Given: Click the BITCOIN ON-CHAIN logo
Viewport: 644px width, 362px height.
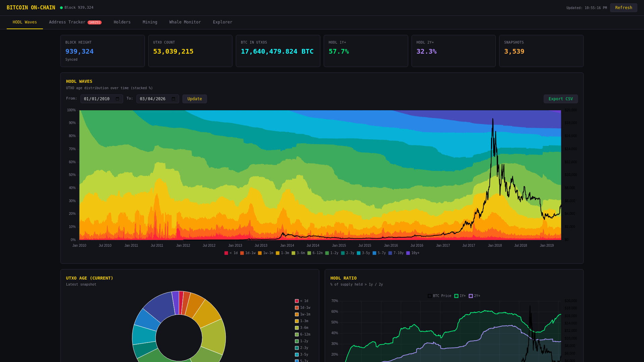Looking at the screenshot, I should click(x=31, y=7).
